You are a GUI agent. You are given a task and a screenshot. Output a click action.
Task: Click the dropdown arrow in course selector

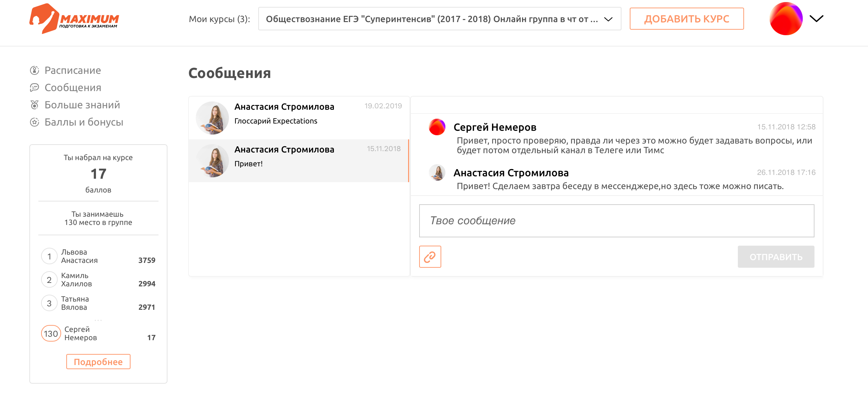pos(608,19)
